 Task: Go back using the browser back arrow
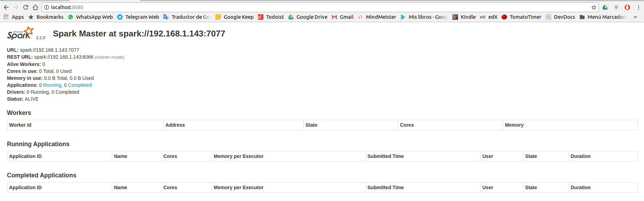[6, 7]
